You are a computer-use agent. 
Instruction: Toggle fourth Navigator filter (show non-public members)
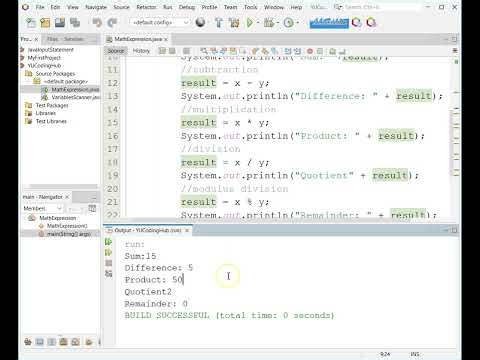(x=63, y=342)
